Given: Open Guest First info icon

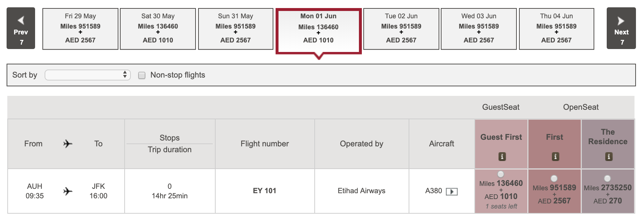Looking at the screenshot, I should [502, 157].
